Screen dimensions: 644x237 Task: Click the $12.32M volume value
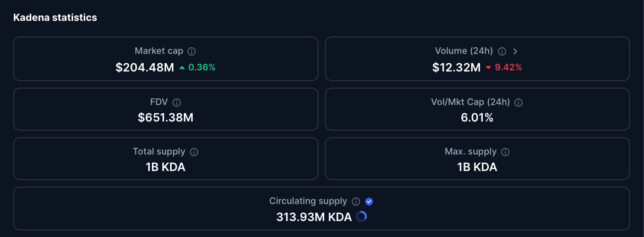[457, 68]
